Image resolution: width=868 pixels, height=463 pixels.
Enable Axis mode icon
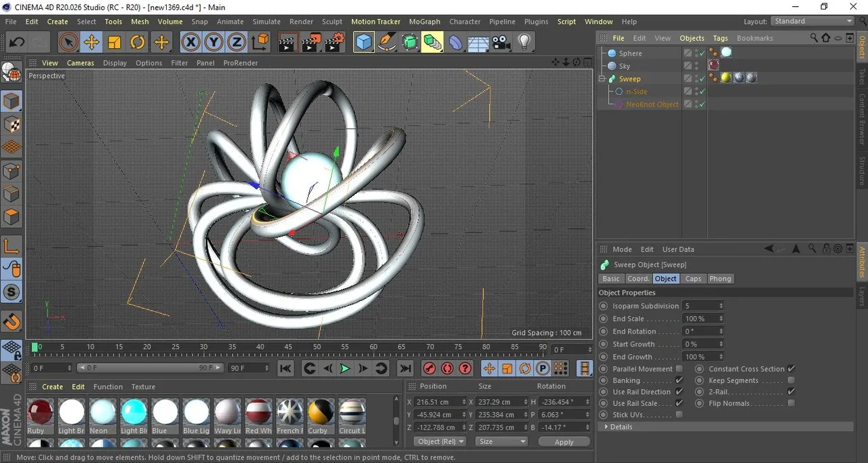click(11, 245)
